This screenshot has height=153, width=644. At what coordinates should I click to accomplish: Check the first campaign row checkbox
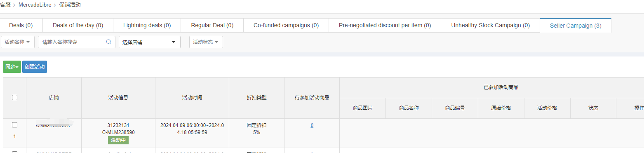pyautogui.click(x=15, y=125)
